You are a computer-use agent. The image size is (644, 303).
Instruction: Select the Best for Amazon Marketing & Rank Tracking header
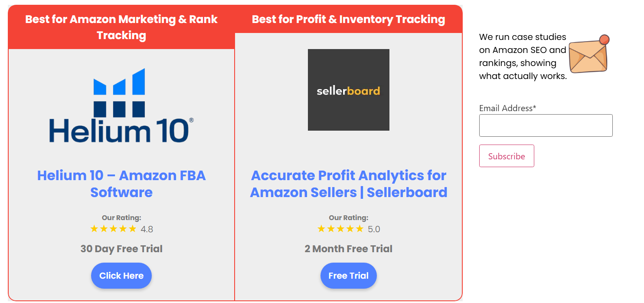click(121, 27)
